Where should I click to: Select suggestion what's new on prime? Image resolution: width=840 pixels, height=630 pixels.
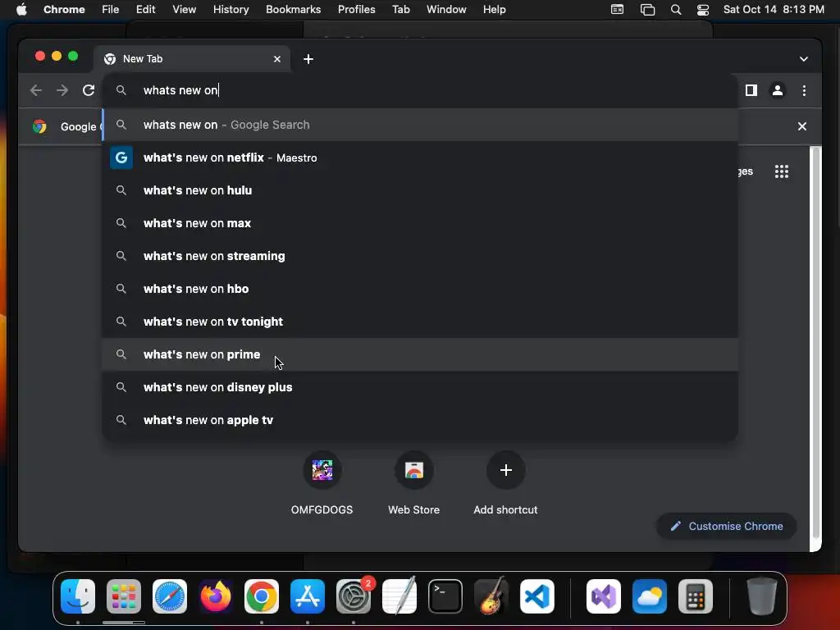420,354
